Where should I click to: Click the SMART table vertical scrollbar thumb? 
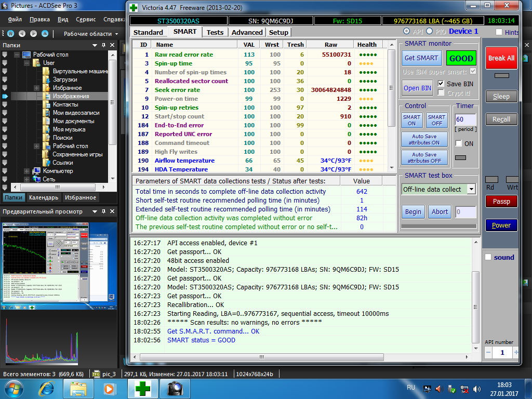coord(391,88)
